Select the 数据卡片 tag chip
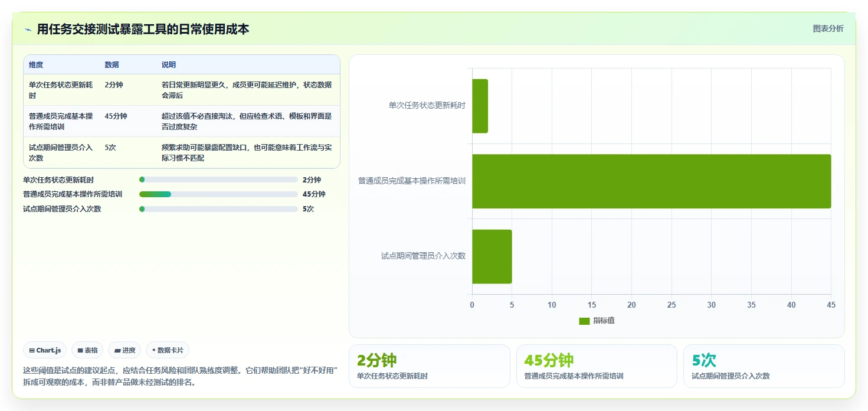Viewport: 868px width, 411px height. [x=168, y=350]
